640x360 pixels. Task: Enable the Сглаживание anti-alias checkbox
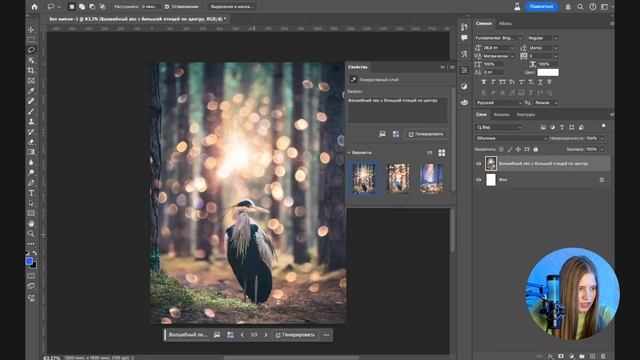167,7
